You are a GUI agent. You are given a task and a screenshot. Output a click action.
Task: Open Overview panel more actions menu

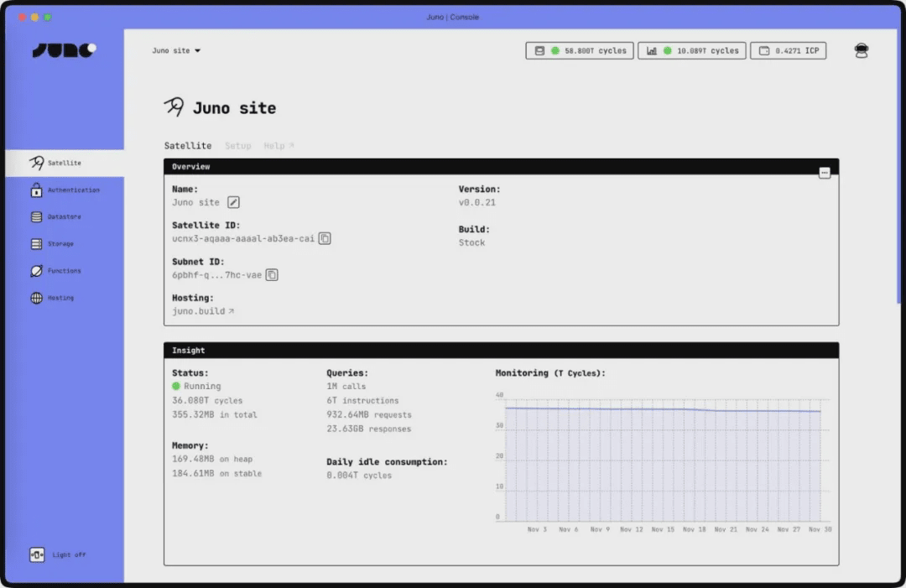click(x=825, y=173)
